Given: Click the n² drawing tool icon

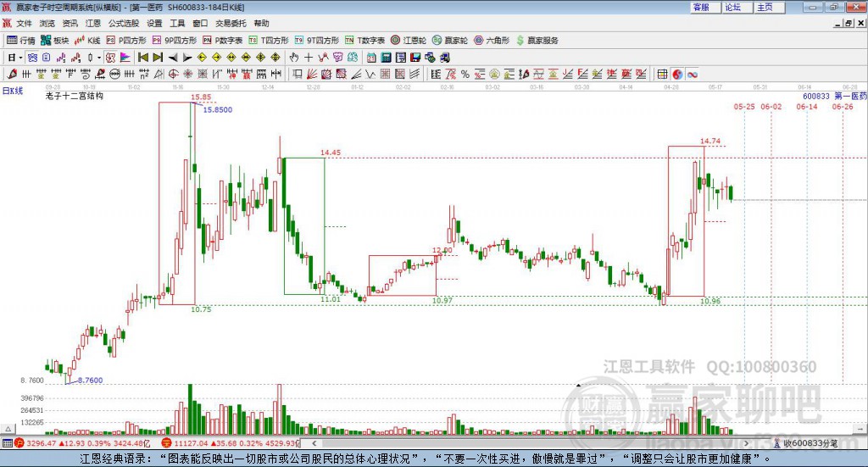Looking at the screenshot, I should click(144, 74).
